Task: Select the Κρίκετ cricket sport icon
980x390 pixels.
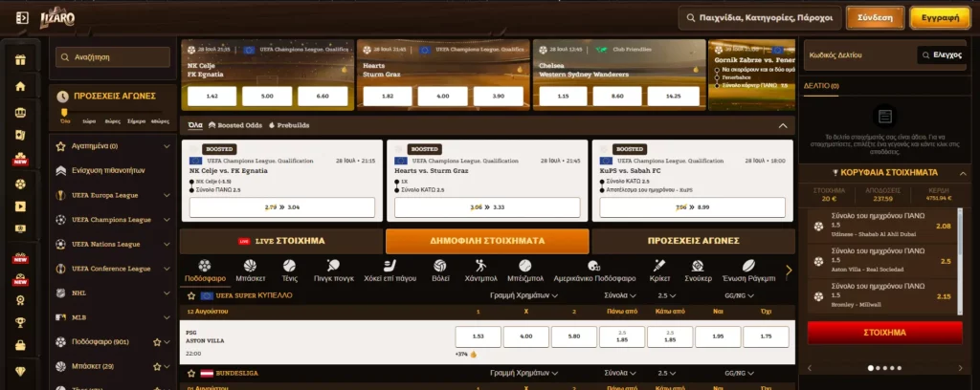Action: point(659,271)
